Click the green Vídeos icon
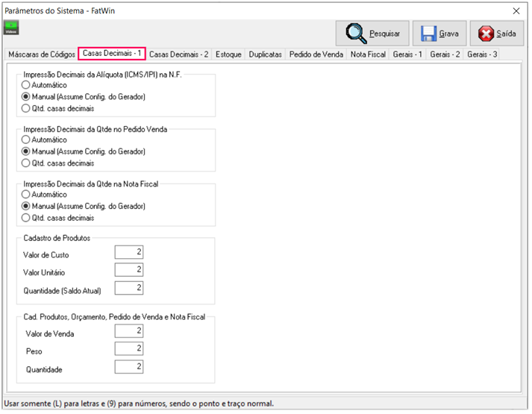The width and height of the screenshot is (532, 414). click(x=12, y=28)
